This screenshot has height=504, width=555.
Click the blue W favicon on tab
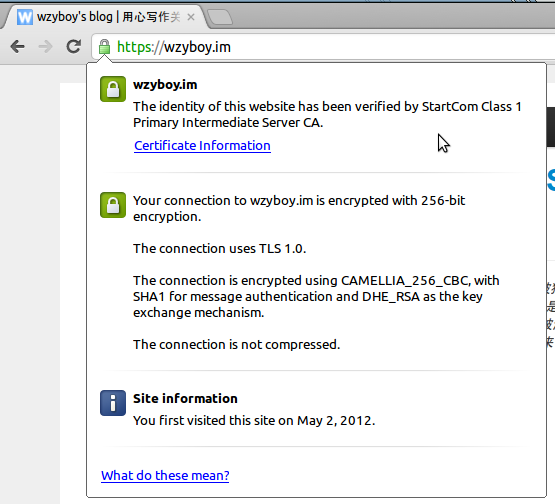tap(25, 17)
